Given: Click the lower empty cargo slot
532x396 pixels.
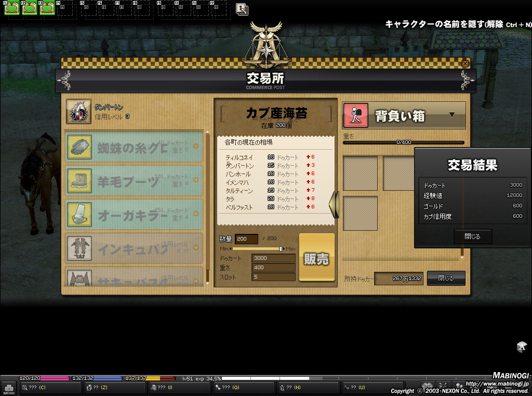Looking at the screenshot, I should [361, 214].
